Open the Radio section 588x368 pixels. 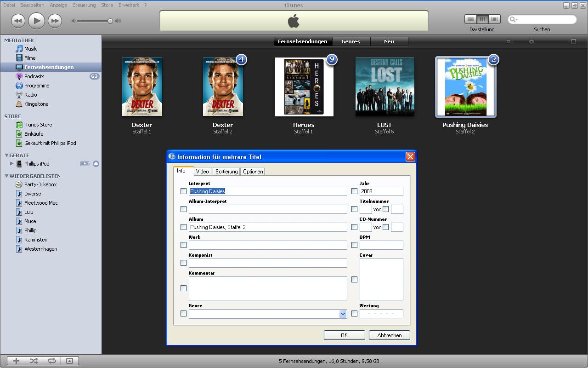coord(30,95)
